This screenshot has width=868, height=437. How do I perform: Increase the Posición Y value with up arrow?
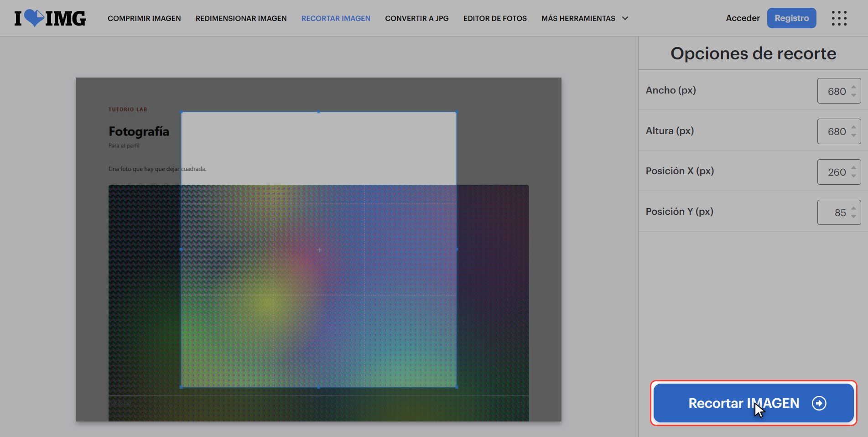pyautogui.click(x=853, y=208)
